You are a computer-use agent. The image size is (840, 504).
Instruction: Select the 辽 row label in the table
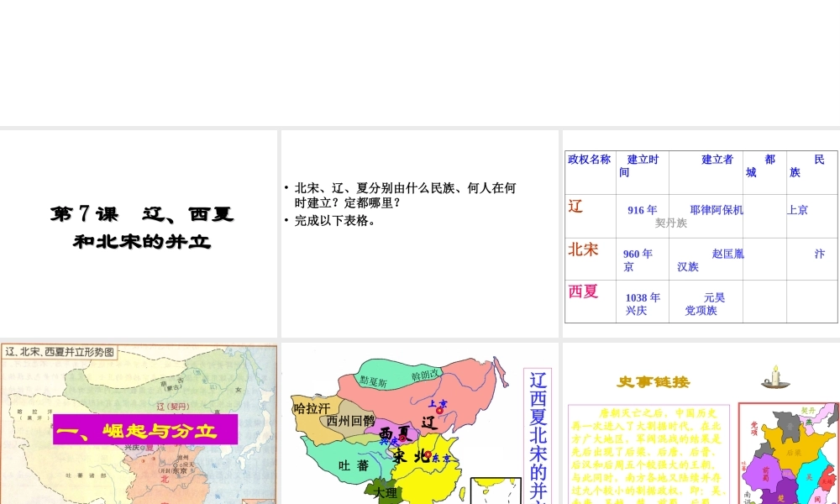click(x=575, y=206)
